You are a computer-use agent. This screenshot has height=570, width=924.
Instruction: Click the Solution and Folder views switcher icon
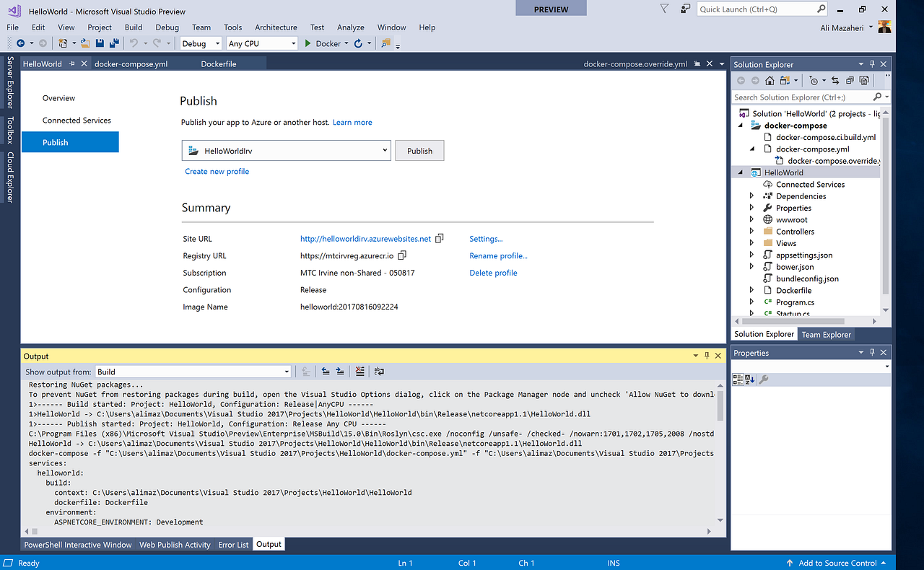coord(784,81)
